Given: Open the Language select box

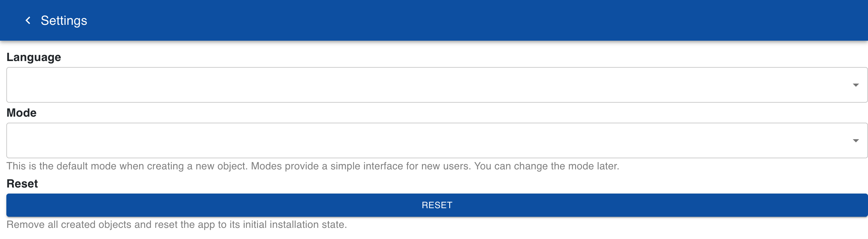Looking at the screenshot, I should coord(437,85).
